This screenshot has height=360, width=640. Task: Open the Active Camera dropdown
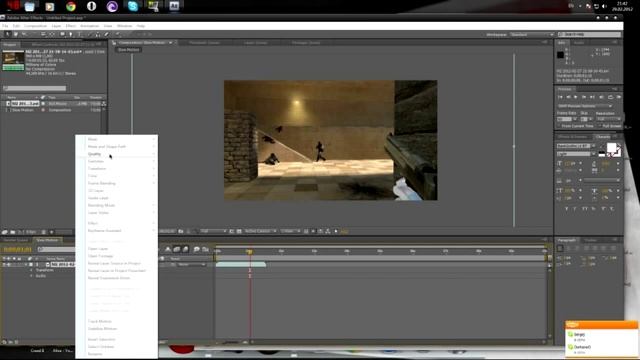[260, 231]
